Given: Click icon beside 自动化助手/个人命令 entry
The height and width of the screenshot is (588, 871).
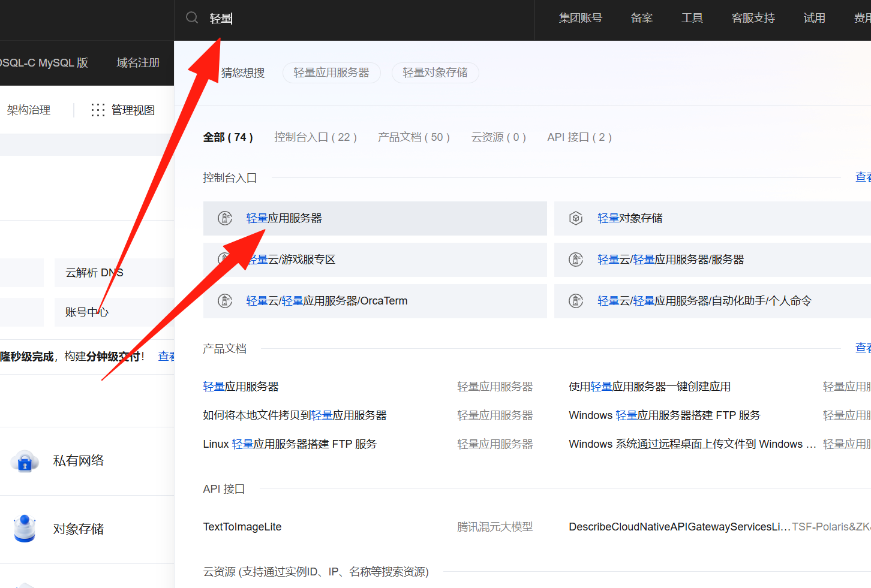Looking at the screenshot, I should coord(576,301).
